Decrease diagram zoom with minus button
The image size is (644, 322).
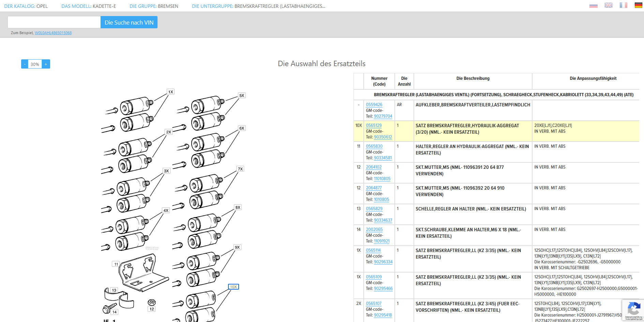tap(25, 64)
